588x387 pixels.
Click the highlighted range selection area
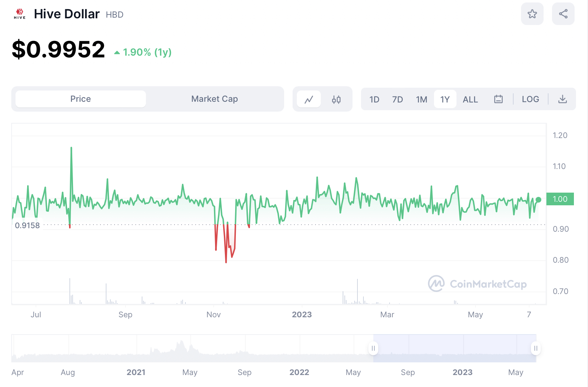click(x=454, y=348)
